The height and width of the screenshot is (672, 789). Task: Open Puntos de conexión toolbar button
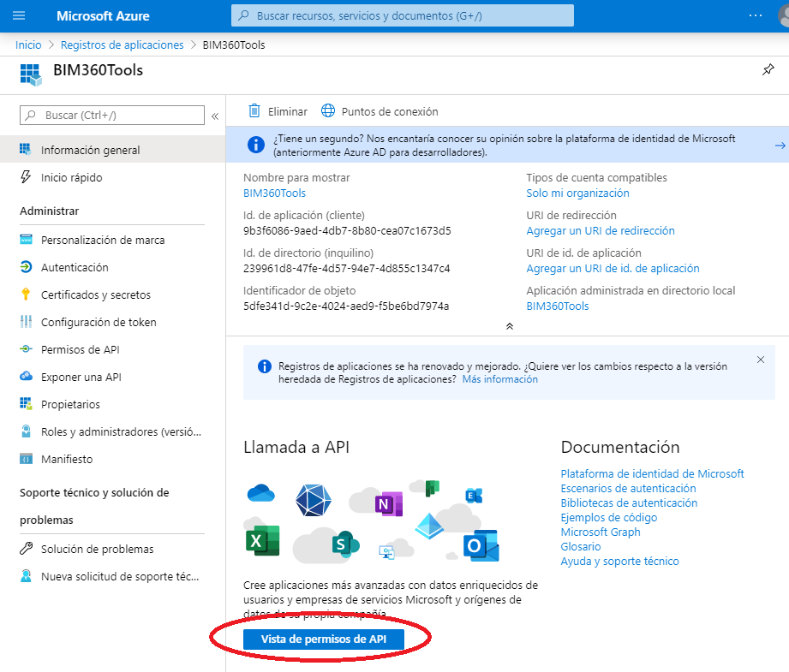[380, 111]
